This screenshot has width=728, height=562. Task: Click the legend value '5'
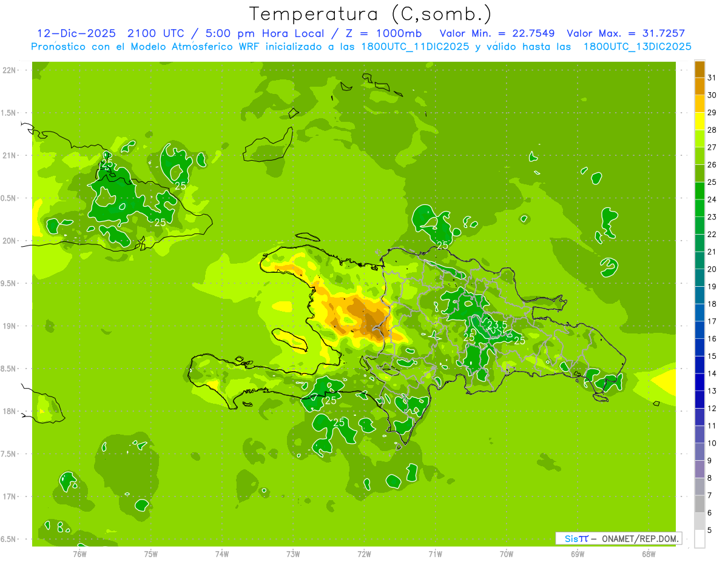(x=710, y=530)
